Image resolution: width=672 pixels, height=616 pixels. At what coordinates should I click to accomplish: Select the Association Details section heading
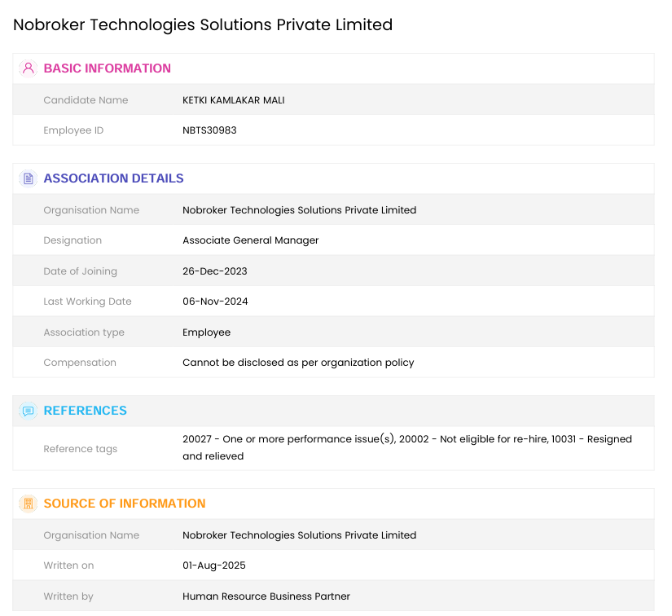[x=113, y=178]
